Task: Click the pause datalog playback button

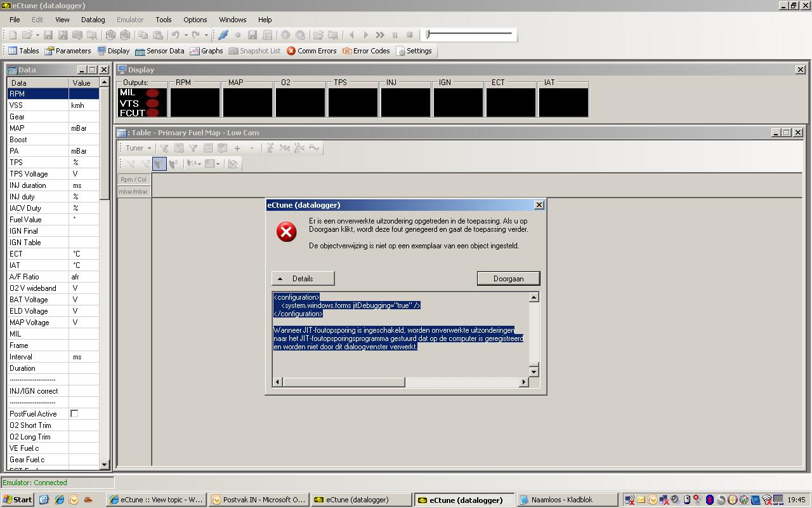Action: click(395, 35)
